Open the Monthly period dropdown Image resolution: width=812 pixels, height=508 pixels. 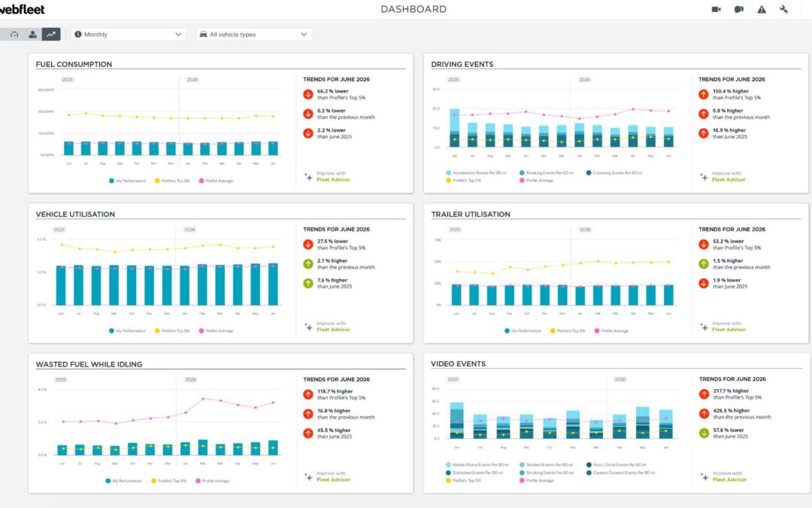(x=129, y=34)
